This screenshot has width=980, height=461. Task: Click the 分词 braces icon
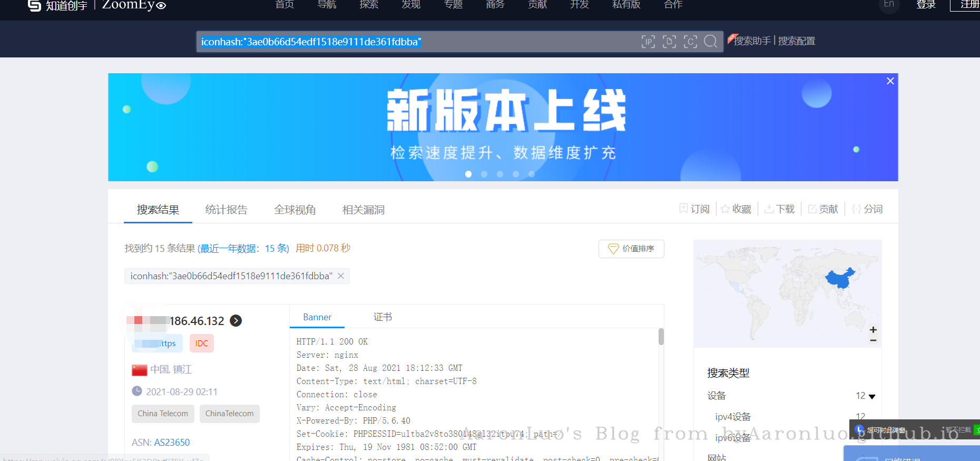[x=856, y=209]
